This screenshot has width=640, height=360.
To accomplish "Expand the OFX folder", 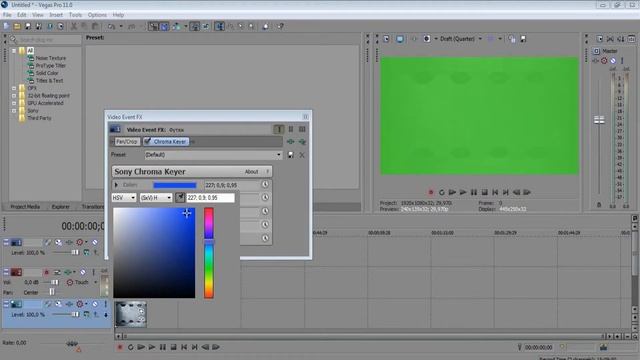I will click(x=14, y=88).
